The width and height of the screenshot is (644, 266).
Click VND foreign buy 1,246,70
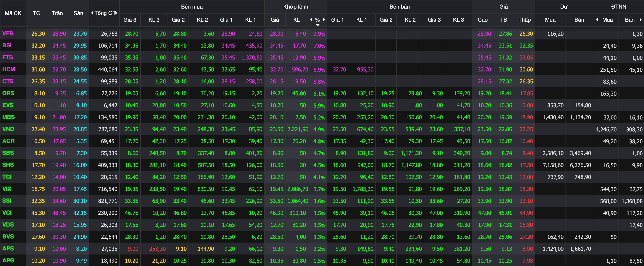(x=606, y=129)
